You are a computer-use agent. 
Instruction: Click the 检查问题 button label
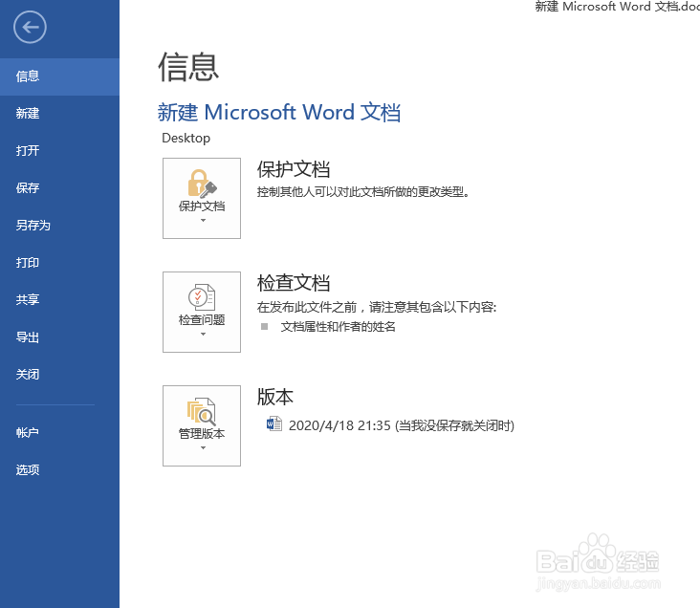tap(202, 320)
